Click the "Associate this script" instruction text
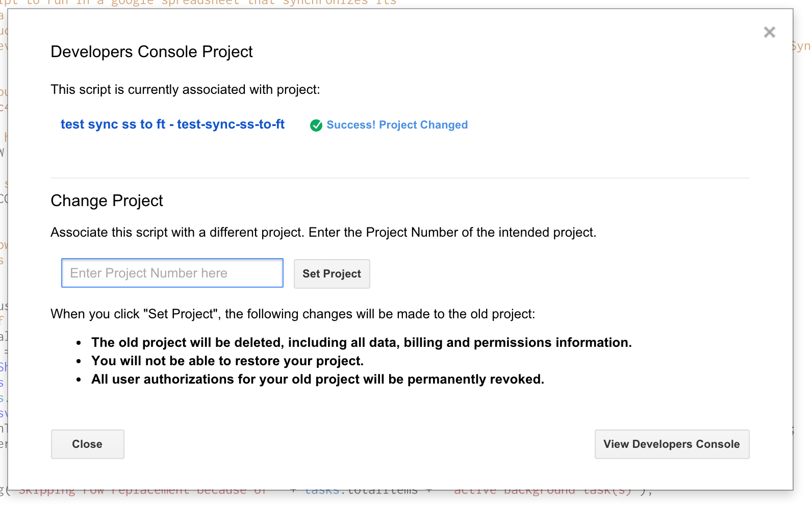This screenshot has width=812, height=506. click(323, 233)
